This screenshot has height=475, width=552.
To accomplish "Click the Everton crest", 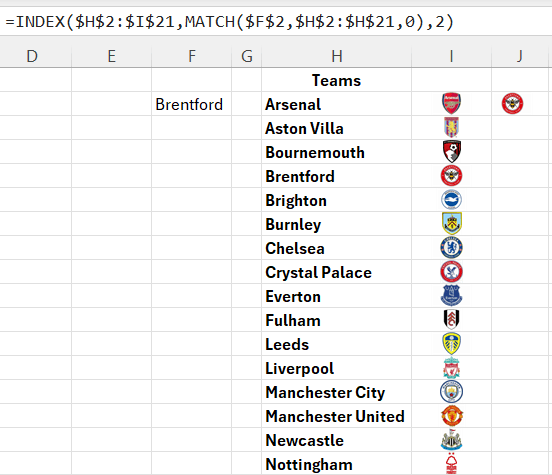I will point(451,295).
